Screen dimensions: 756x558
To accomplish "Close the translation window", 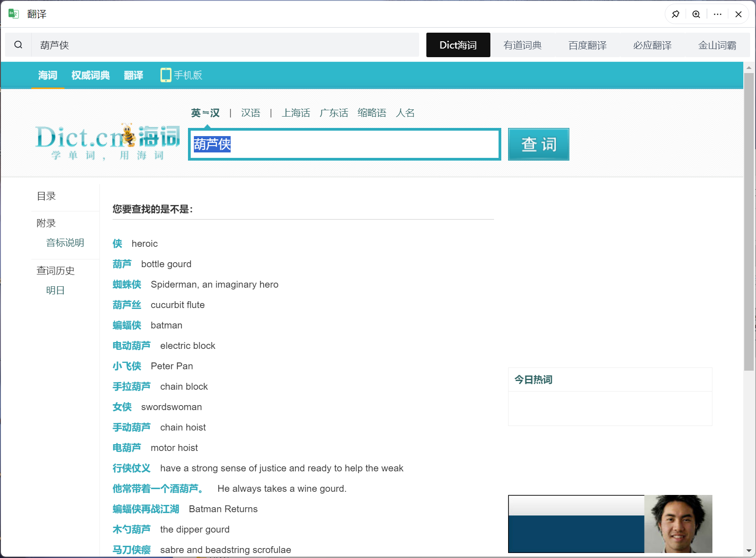I will click(738, 14).
